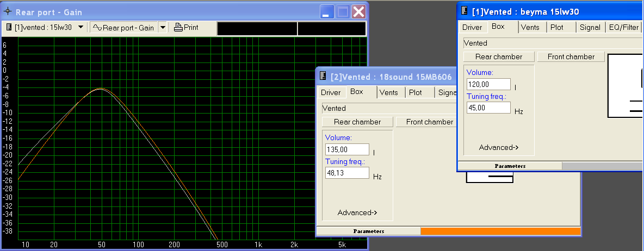The height and width of the screenshot is (251, 644).
Task: Click the Tuning freq field showing 45,00
Action: (488, 108)
